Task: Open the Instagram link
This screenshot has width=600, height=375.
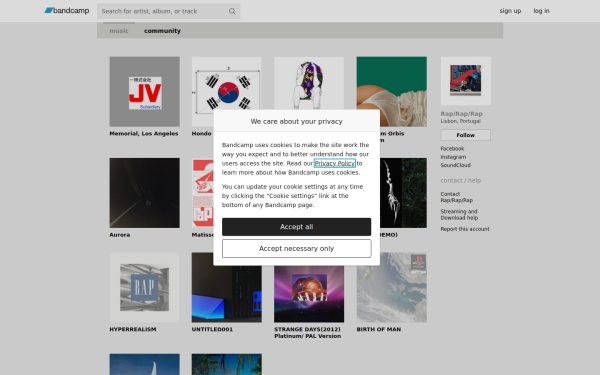Action: pos(453,157)
